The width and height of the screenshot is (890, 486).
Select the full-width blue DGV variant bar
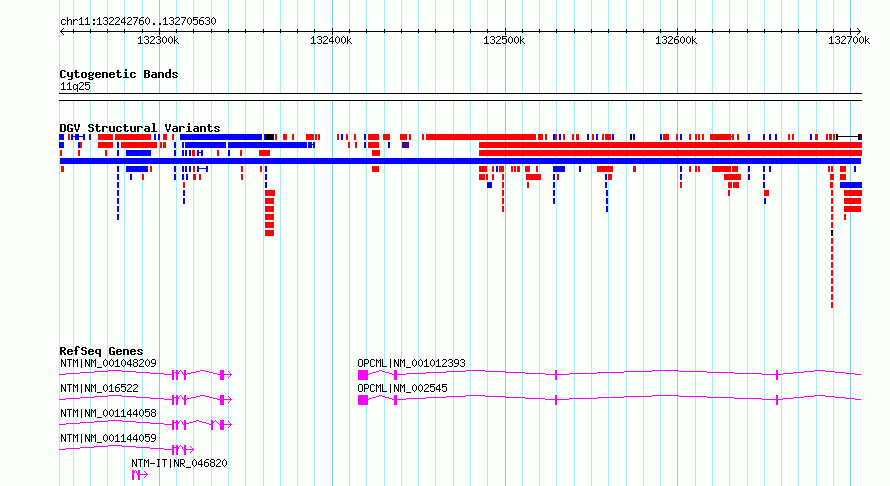tap(460, 161)
